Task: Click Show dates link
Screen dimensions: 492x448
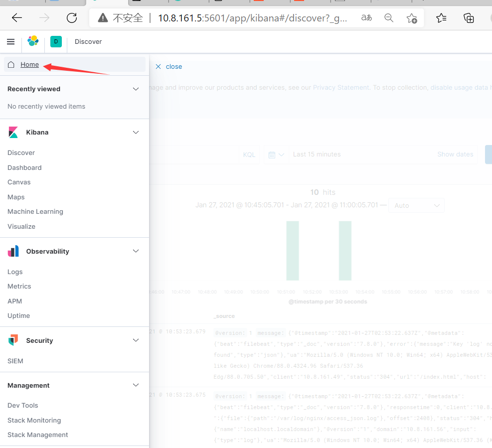Action: (x=455, y=154)
